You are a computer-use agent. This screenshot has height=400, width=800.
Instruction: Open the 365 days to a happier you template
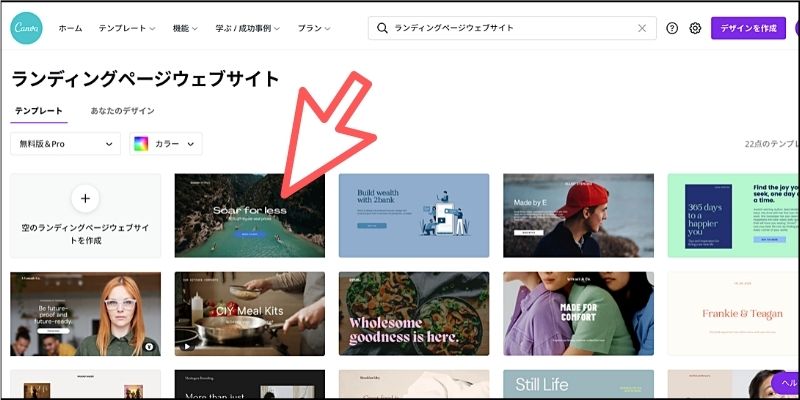point(734,215)
